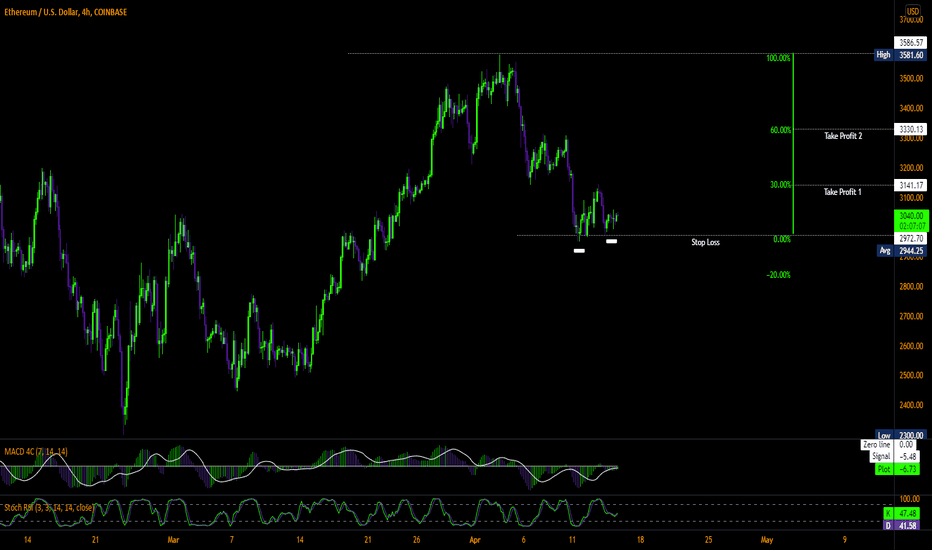Viewport: 932px width, 550px height.
Task: Click the 3500.00 price axis label
Action: pos(911,78)
